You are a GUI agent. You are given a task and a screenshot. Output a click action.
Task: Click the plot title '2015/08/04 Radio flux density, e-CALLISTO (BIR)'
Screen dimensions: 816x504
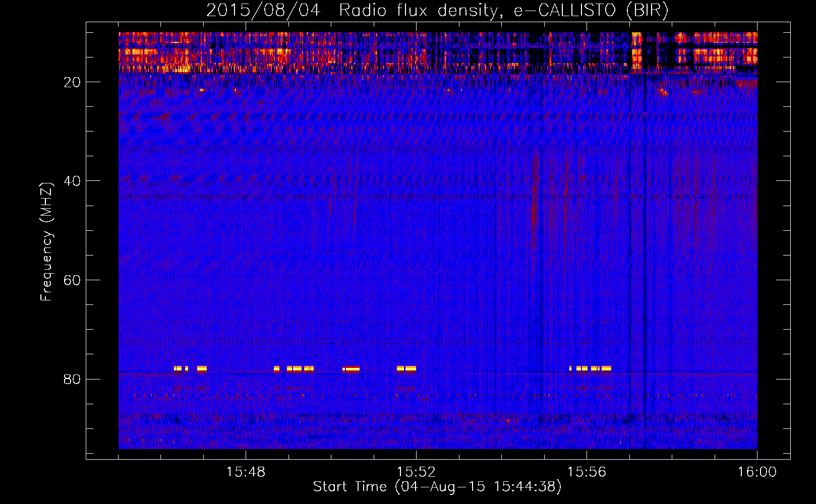pyautogui.click(x=437, y=11)
